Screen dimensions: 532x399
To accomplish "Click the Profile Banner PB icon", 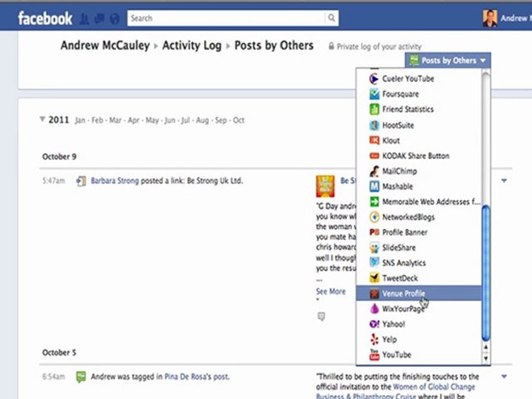I will click(x=374, y=232).
